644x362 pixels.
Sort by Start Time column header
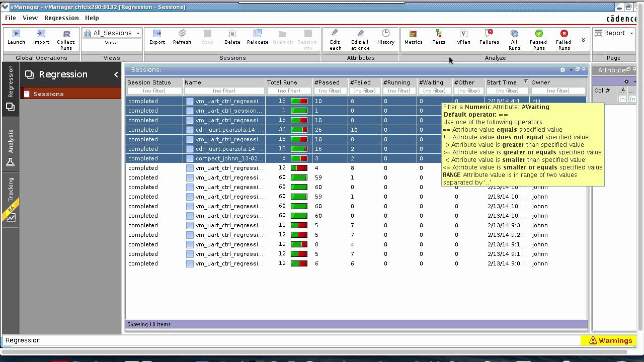(507, 82)
